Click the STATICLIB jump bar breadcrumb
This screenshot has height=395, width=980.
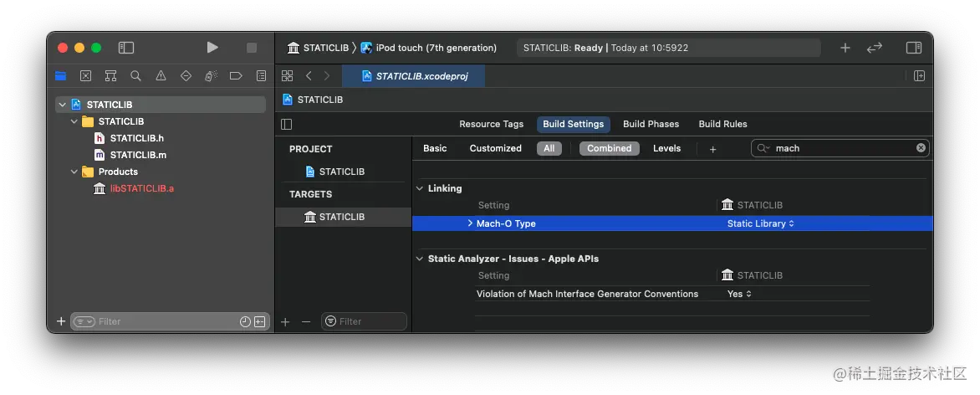click(x=313, y=100)
